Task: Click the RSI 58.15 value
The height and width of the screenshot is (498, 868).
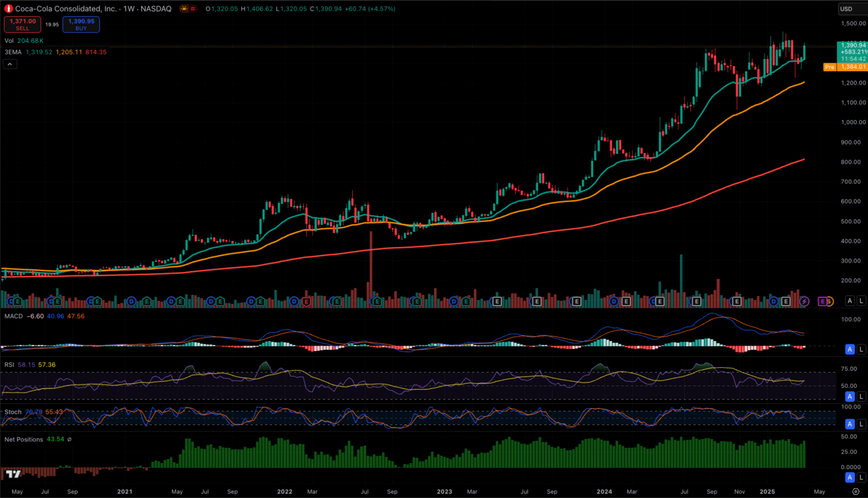Action: (x=26, y=365)
